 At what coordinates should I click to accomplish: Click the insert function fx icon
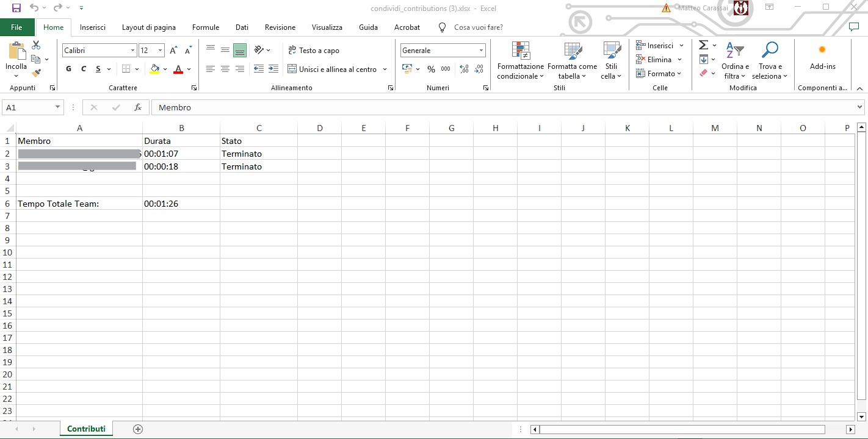[x=138, y=107]
